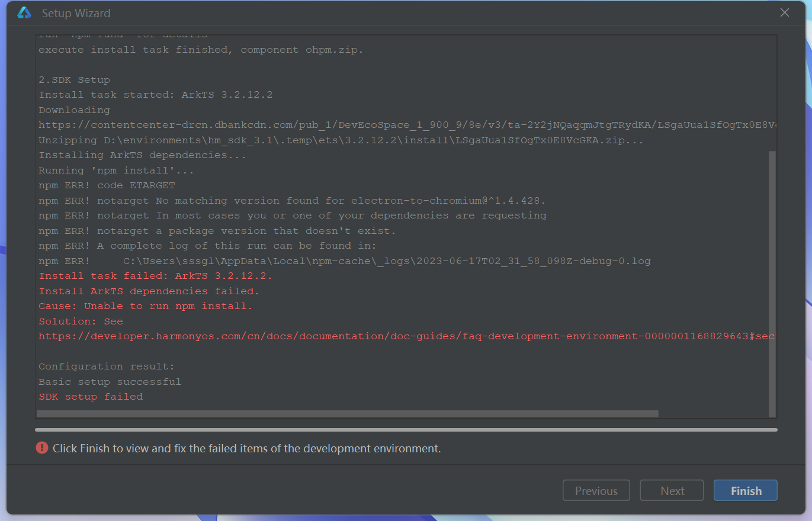The height and width of the screenshot is (521, 812).
Task: Click 'Install task failed: ArkTS 3.2.12.2.' line
Action: pyautogui.click(x=156, y=276)
